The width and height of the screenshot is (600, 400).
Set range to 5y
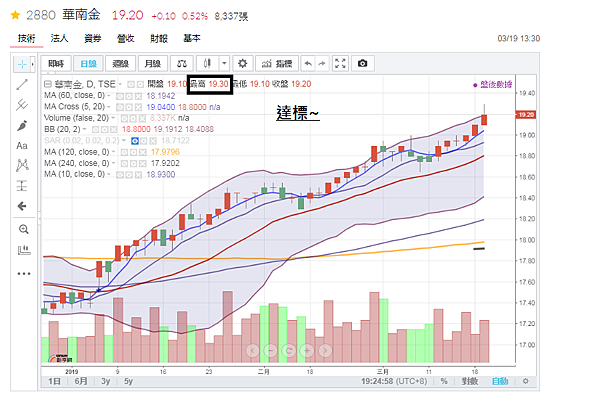point(128,381)
